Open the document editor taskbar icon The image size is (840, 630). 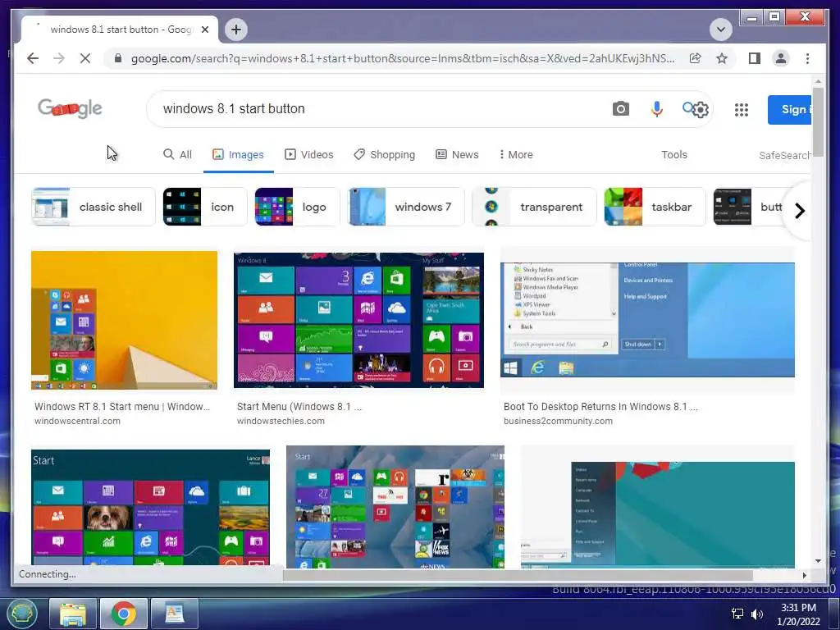pyautogui.click(x=175, y=614)
